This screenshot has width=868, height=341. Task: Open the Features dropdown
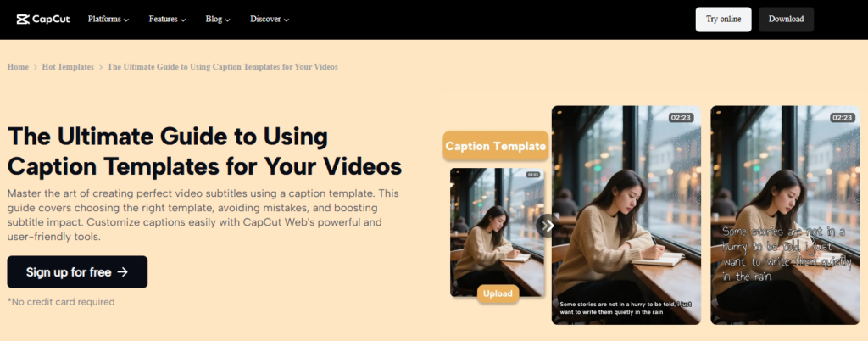coord(169,19)
